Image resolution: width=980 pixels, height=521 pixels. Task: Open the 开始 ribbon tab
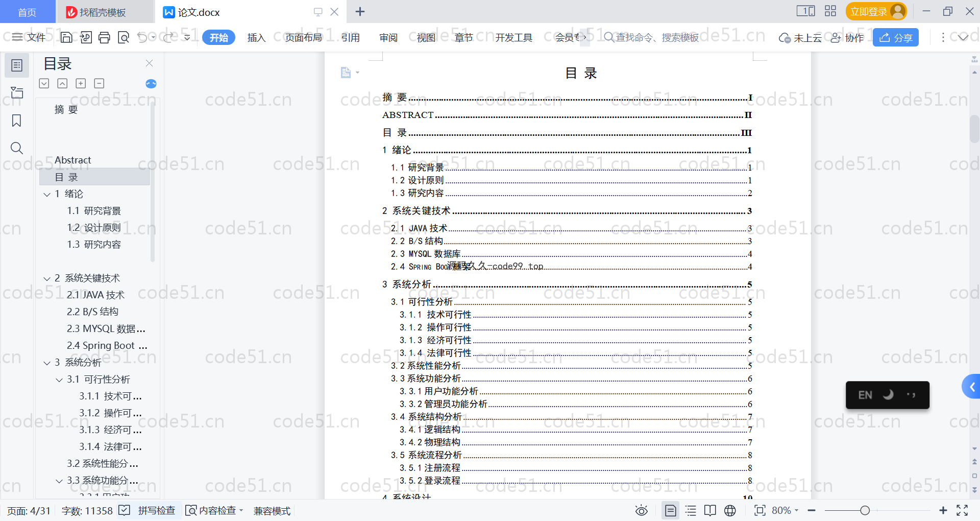(218, 37)
